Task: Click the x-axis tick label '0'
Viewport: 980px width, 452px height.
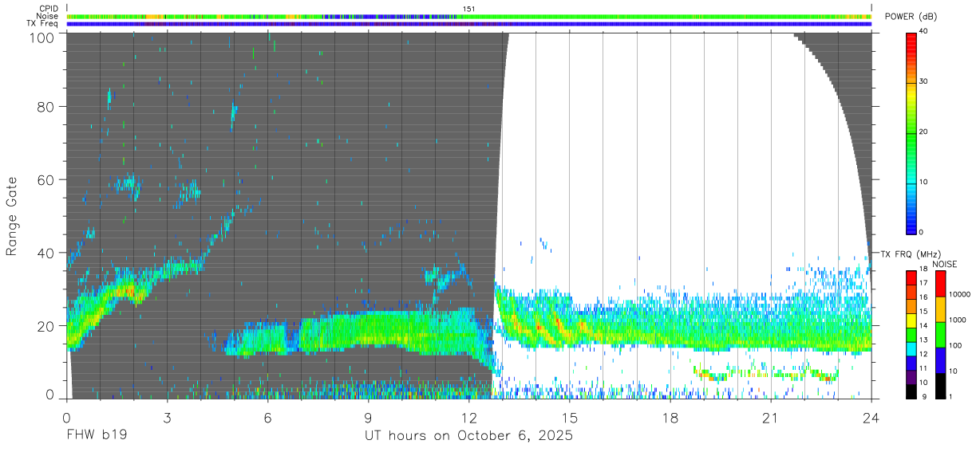Action: [x=66, y=418]
